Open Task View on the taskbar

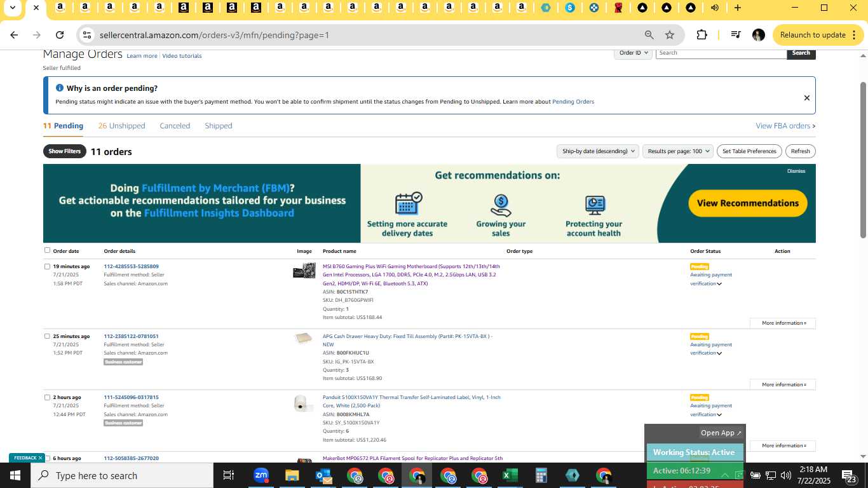229,475
